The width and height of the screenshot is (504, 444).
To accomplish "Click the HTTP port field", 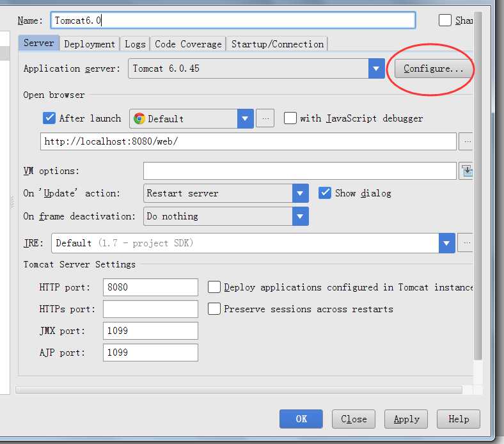I will [x=150, y=287].
